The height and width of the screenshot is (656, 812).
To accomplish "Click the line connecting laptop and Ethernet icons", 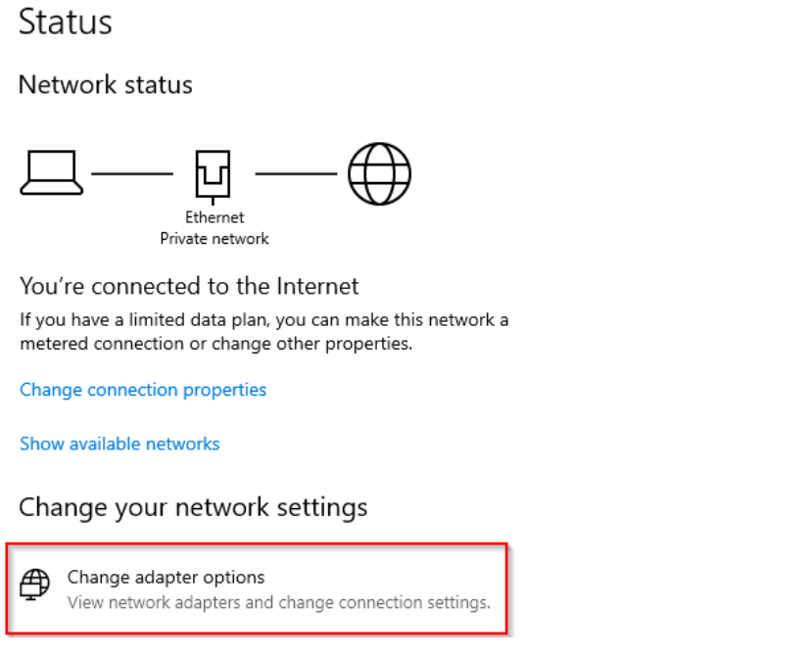I will point(132,174).
